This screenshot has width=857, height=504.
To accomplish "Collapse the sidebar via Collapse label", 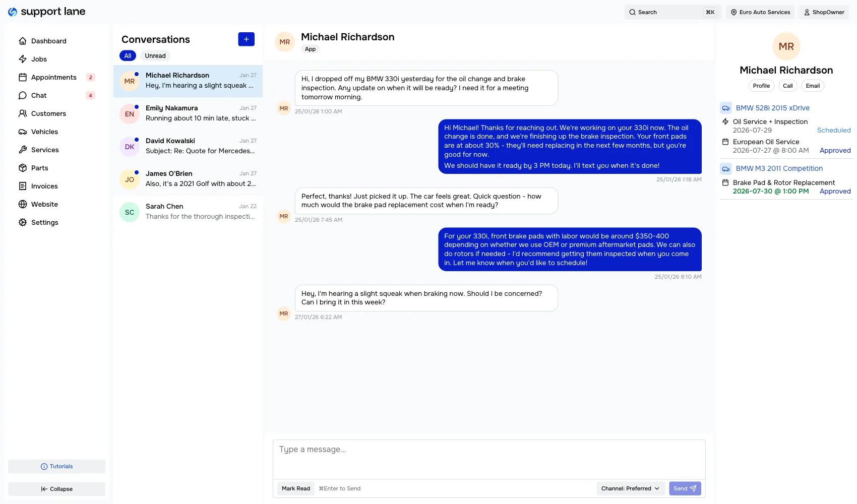I will click(61, 489).
